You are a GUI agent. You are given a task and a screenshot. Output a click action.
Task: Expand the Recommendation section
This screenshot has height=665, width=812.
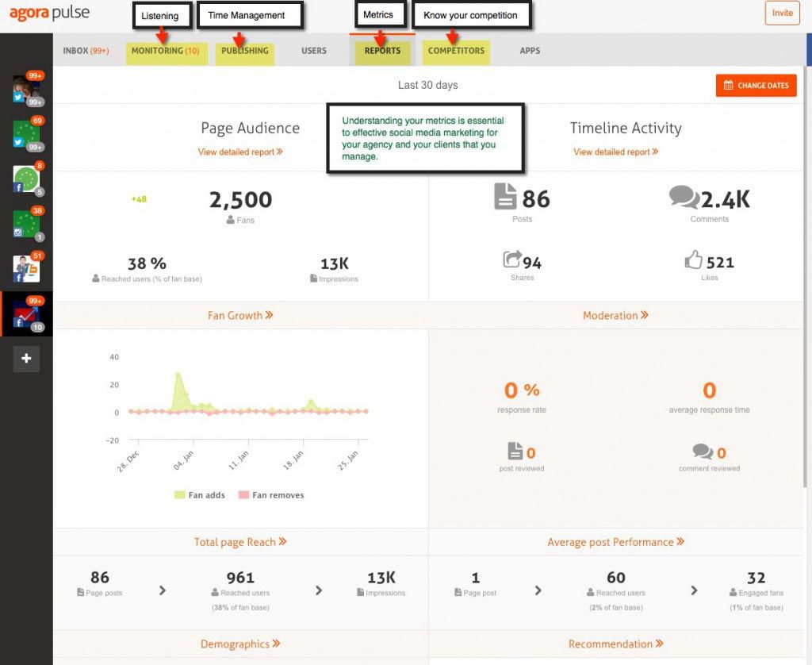pos(615,644)
